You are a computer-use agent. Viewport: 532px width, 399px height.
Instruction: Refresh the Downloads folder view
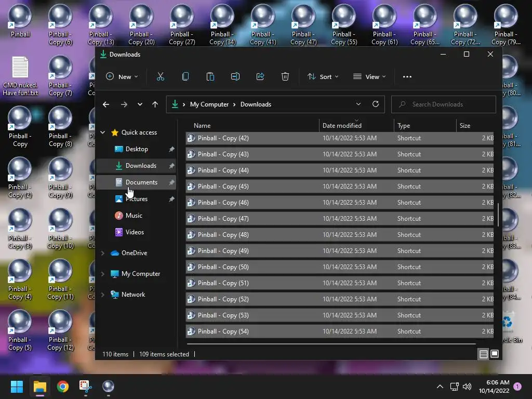coord(376,104)
